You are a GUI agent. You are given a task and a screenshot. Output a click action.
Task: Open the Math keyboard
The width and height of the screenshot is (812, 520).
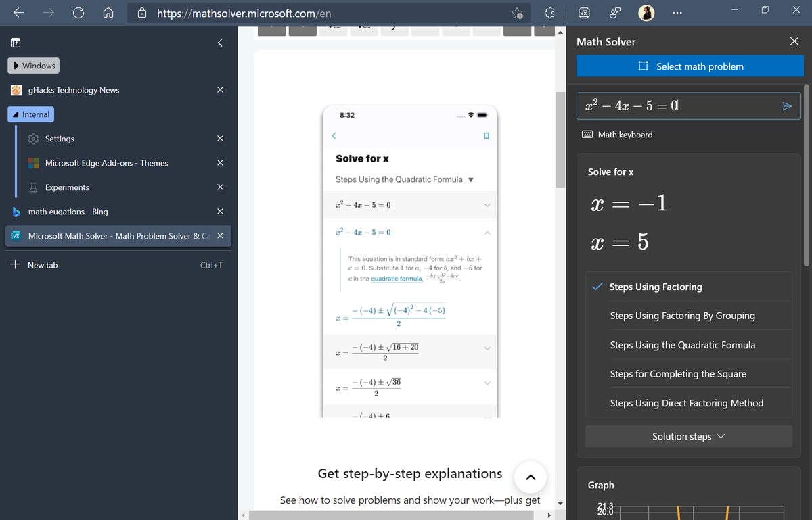618,135
